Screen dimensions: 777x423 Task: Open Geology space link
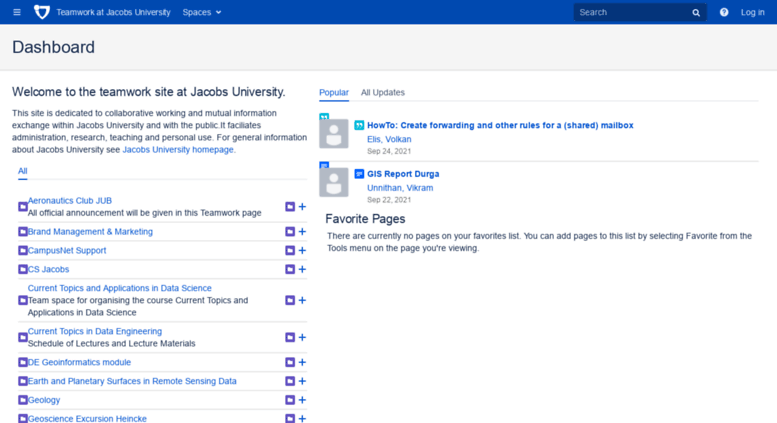(x=44, y=400)
